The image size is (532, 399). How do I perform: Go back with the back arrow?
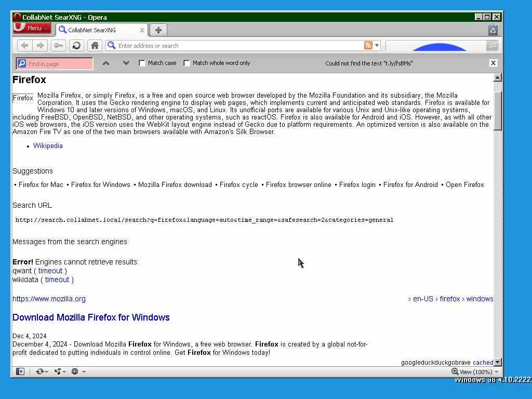click(x=24, y=46)
